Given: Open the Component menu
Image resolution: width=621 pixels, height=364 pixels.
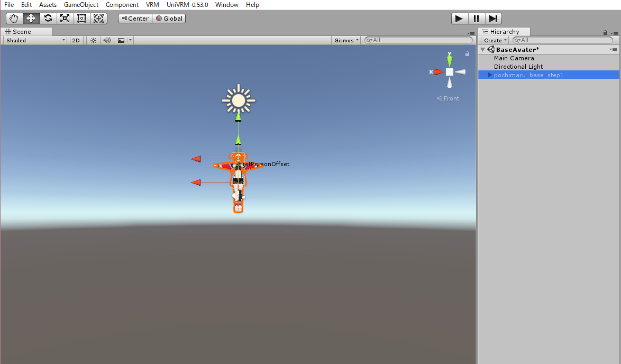Looking at the screenshot, I should (x=122, y=5).
